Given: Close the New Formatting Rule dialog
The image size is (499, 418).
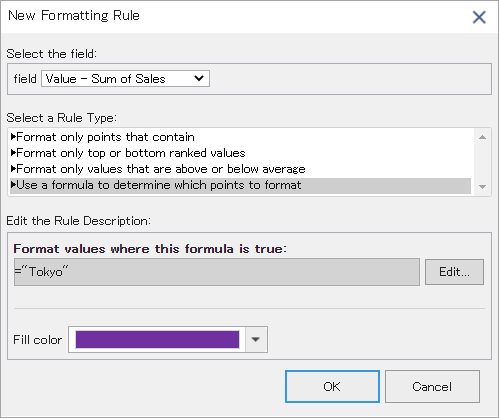Looking at the screenshot, I should 479,17.
